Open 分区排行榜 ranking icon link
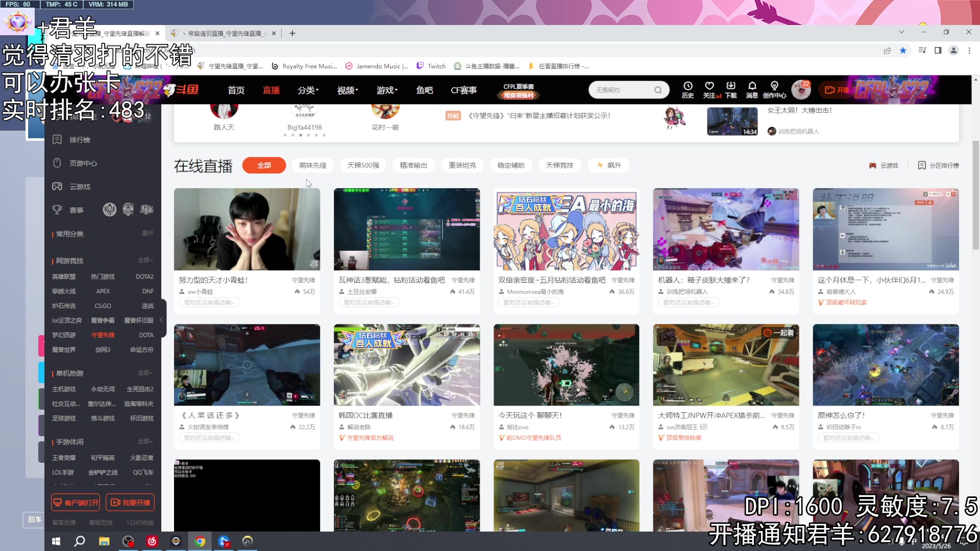This screenshot has width=980, height=551. [938, 165]
